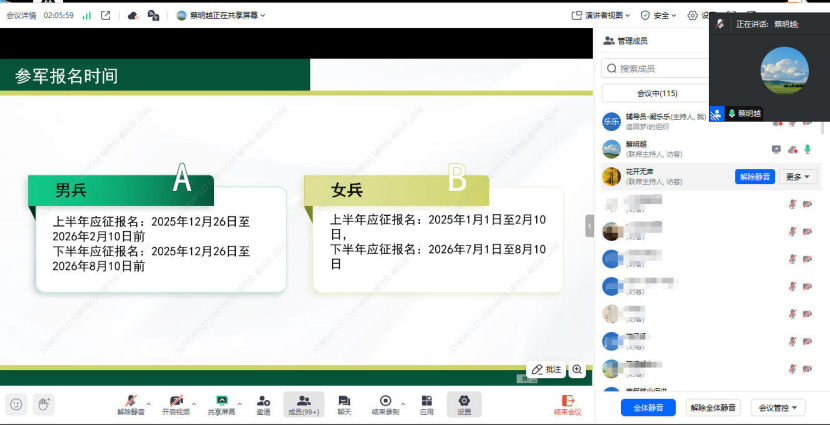
Task: Click the emoji reaction smiley icon
Action: [16, 404]
